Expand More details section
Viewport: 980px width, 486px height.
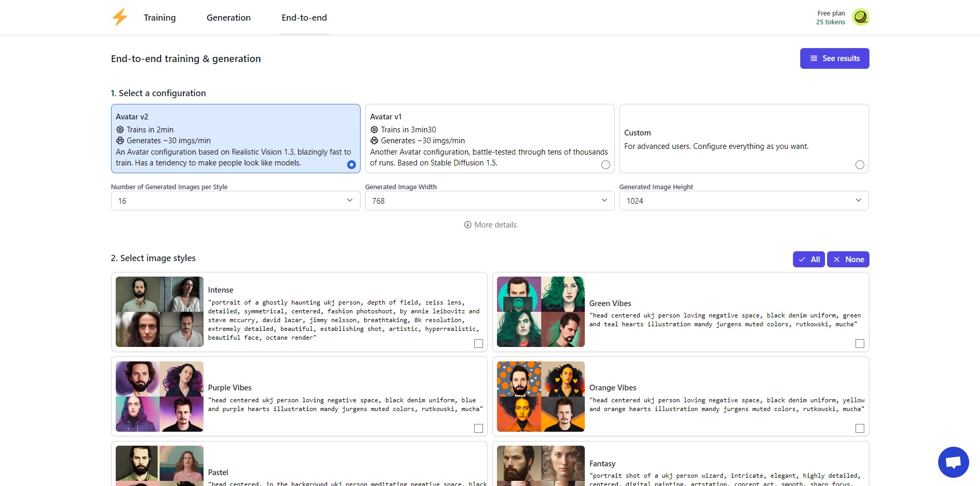pyautogui.click(x=490, y=225)
